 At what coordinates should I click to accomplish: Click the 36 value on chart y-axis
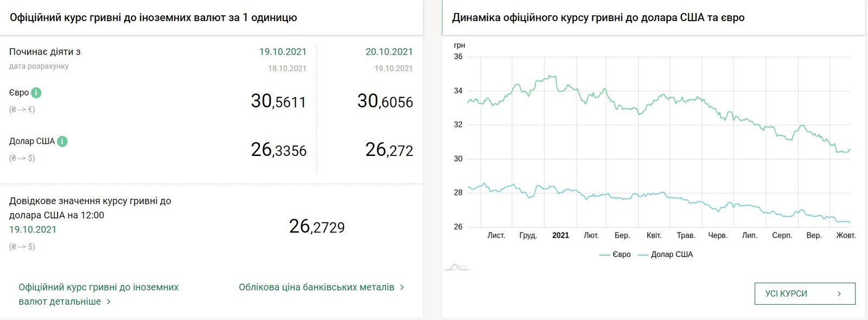tap(458, 57)
